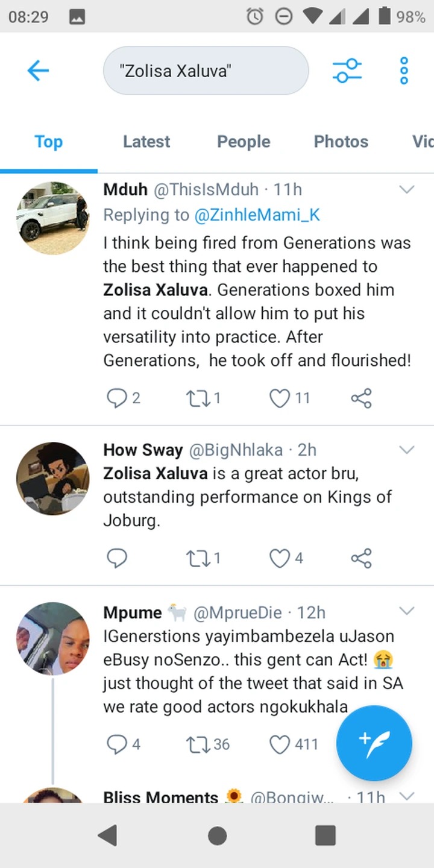Open the three-dot overflow menu
434x868 pixels.
(404, 71)
